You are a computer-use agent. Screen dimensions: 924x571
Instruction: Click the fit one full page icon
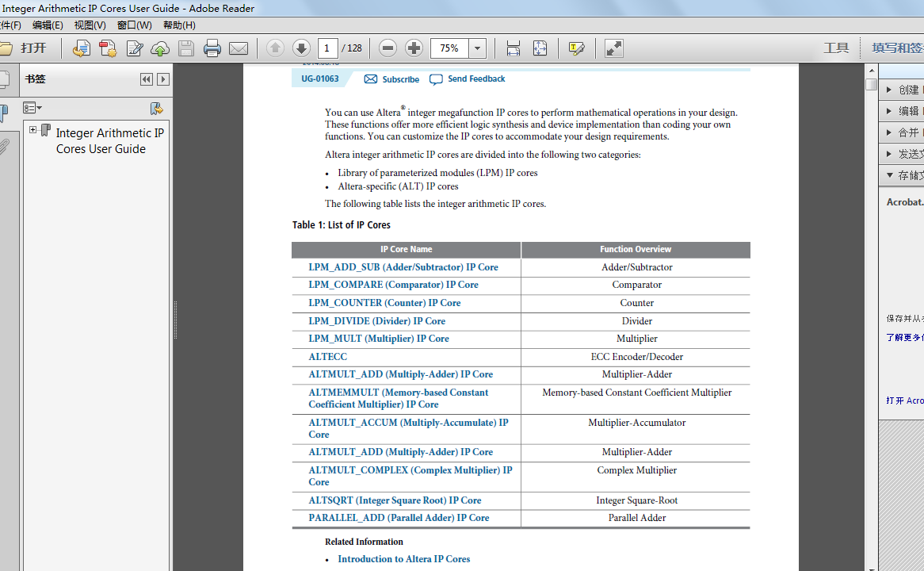[540, 48]
